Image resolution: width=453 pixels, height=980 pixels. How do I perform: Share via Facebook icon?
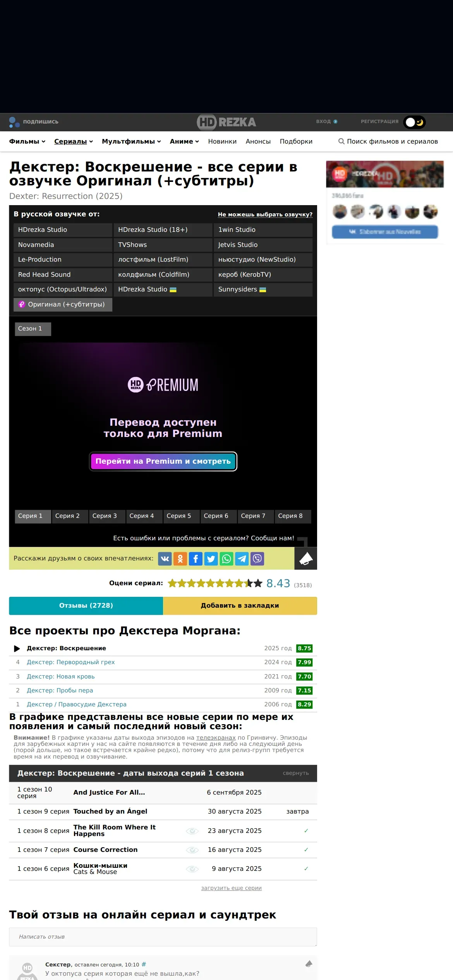coord(196,559)
